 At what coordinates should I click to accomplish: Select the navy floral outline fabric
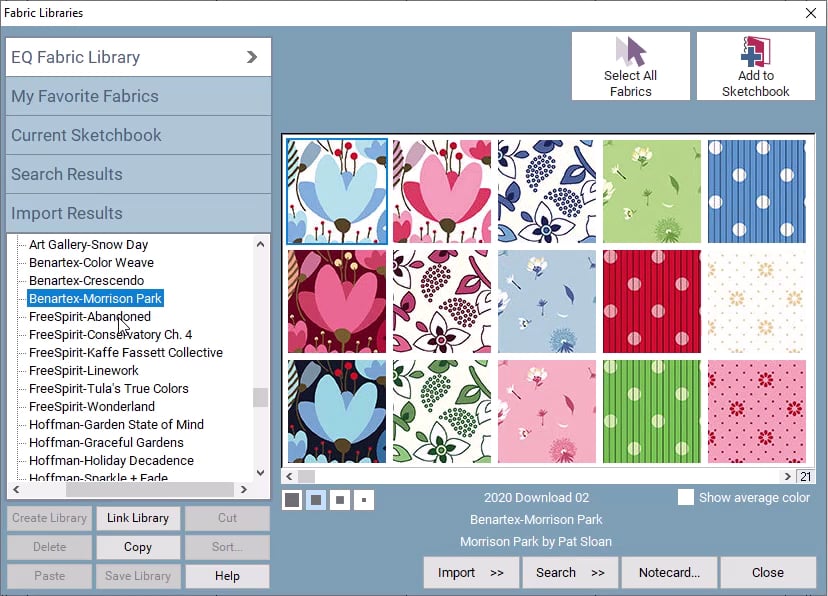(x=547, y=191)
